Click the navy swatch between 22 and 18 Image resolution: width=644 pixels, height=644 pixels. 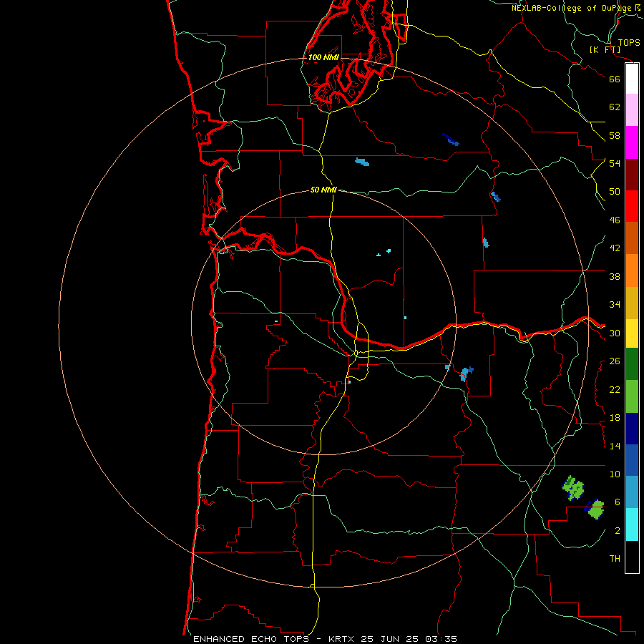pos(632,429)
